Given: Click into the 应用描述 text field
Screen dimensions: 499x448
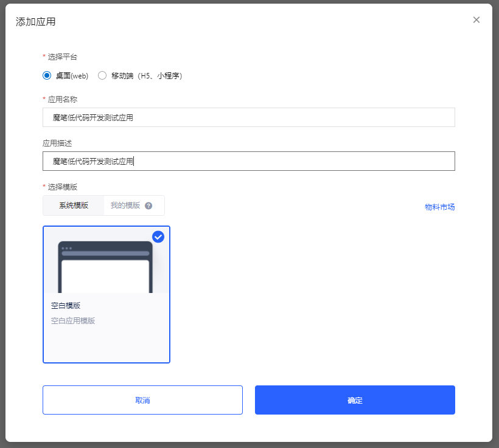Looking at the screenshot, I should [248, 161].
